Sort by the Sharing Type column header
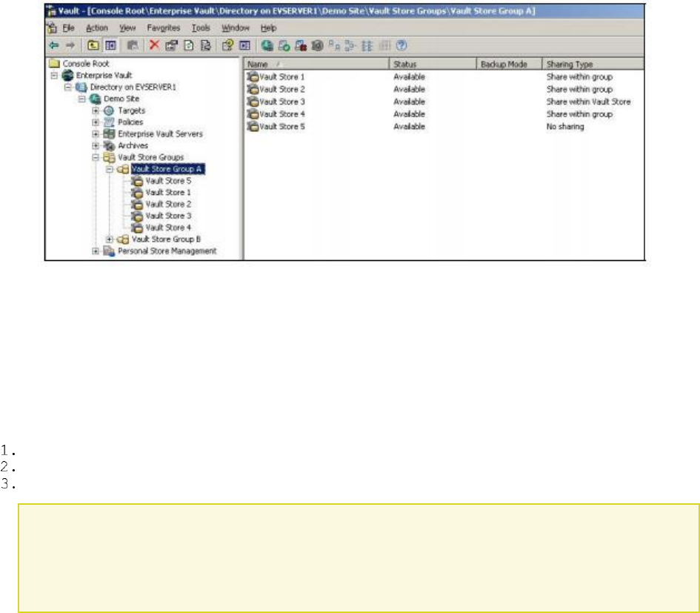700x613 pixels. coord(593,64)
